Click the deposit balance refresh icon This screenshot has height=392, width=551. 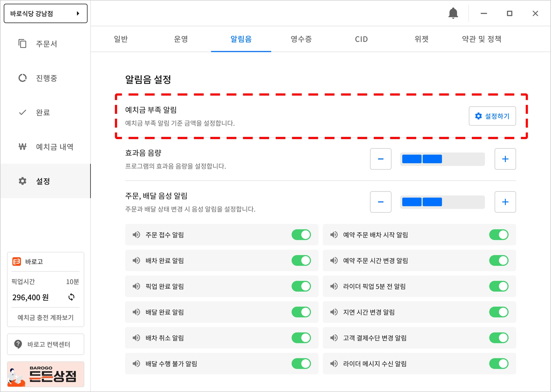(x=71, y=297)
